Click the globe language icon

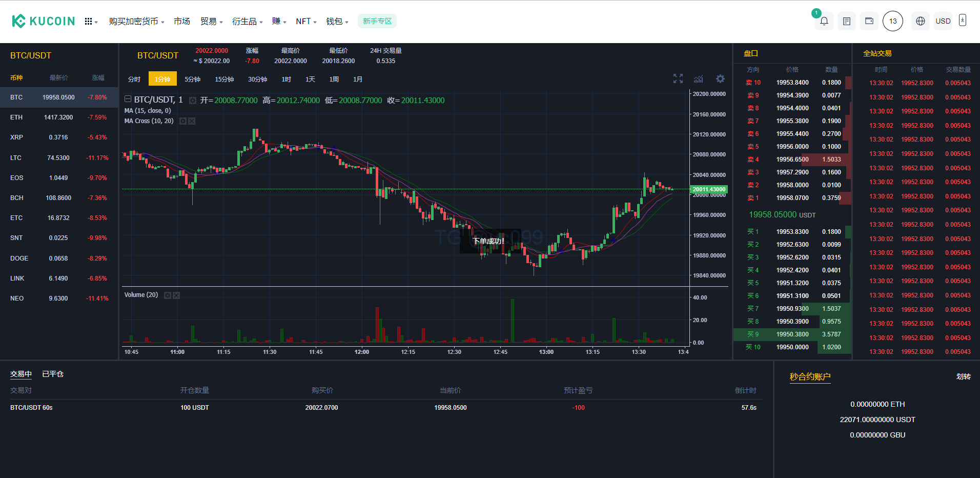[921, 21]
